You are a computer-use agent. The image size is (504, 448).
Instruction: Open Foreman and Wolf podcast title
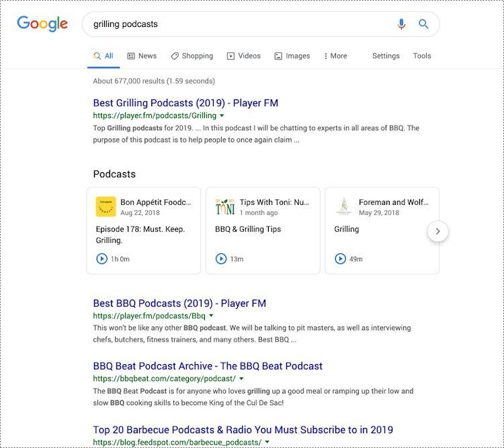[393, 202]
